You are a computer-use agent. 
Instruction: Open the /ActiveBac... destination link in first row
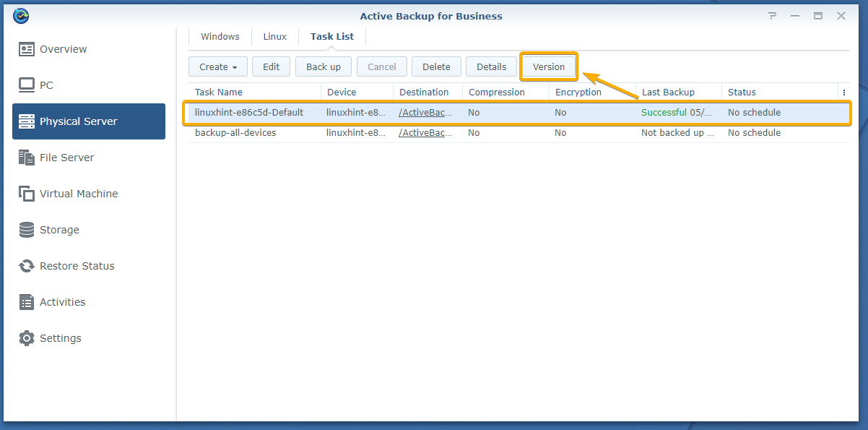pyautogui.click(x=425, y=113)
